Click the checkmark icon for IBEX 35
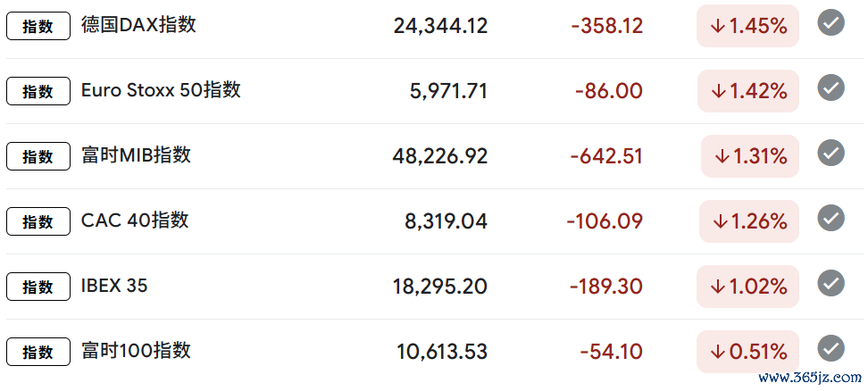 [x=830, y=284]
